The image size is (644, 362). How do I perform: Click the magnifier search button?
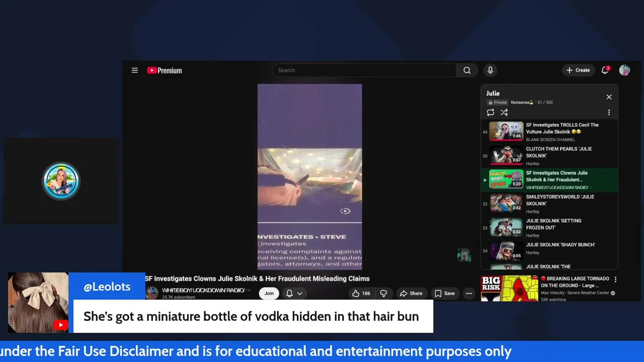(467, 70)
